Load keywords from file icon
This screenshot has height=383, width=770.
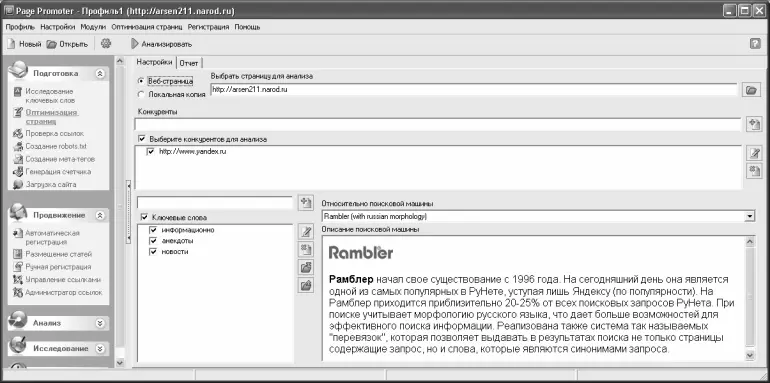point(306,267)
